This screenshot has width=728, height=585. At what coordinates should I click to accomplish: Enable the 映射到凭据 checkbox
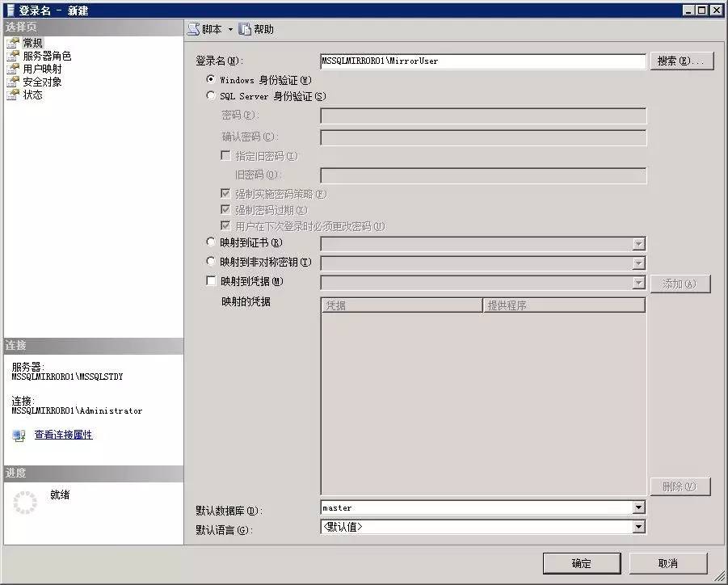pyautogui.click(x=211, y=281)
